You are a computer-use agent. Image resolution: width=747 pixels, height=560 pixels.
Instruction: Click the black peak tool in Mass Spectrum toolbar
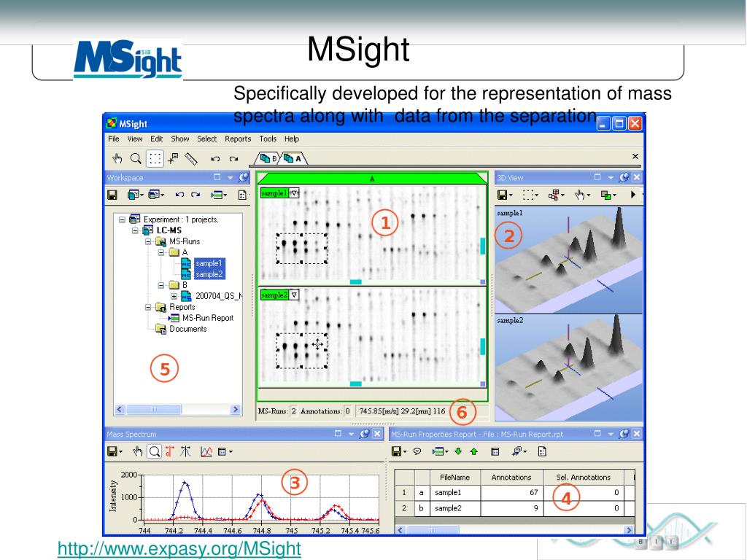186,451
